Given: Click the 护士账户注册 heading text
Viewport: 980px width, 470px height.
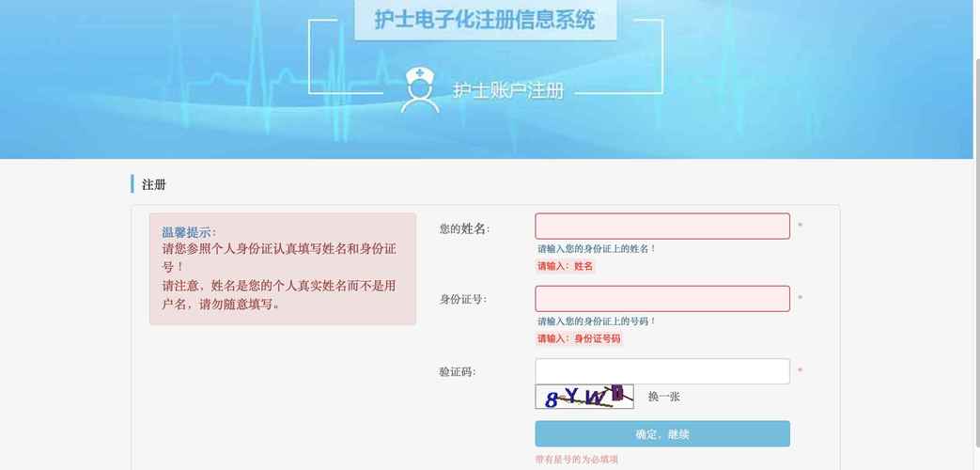Looking at the screenshot, I should point(508,91).
